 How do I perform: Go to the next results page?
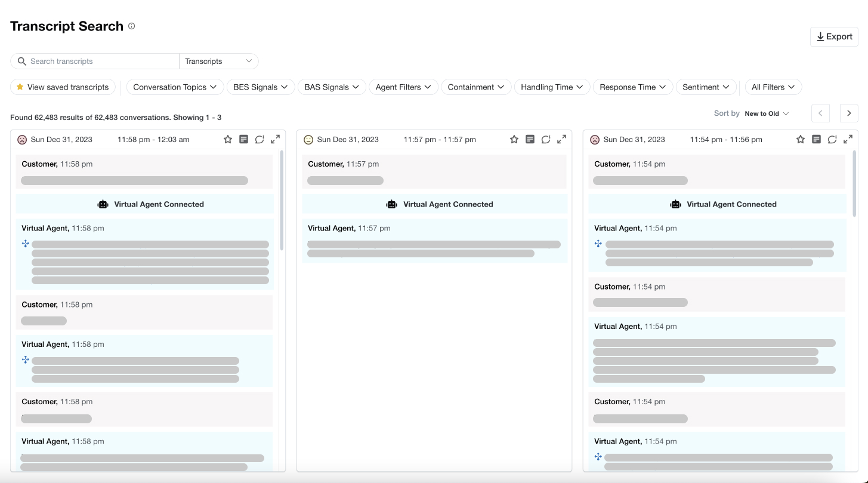click(x=848, y=113)
